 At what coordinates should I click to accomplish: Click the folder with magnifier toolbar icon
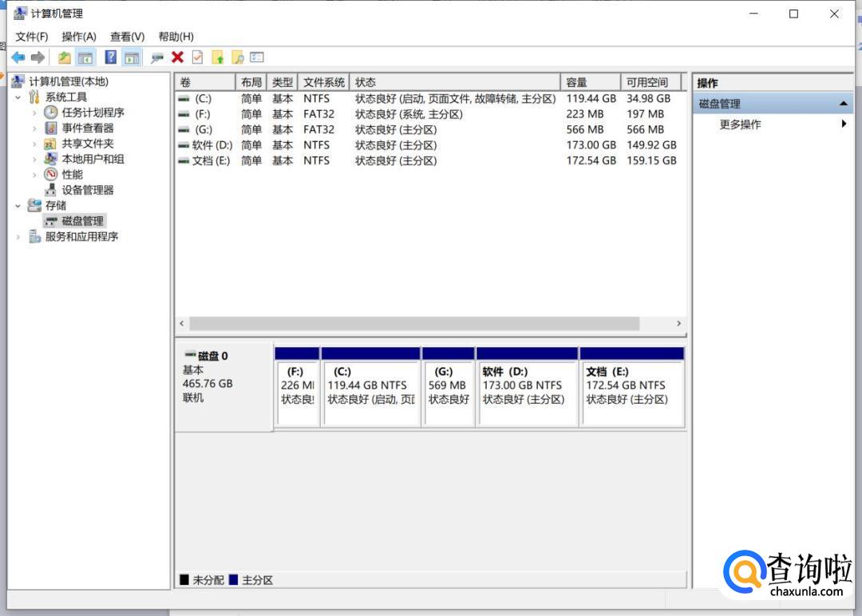tap(237, 57)
